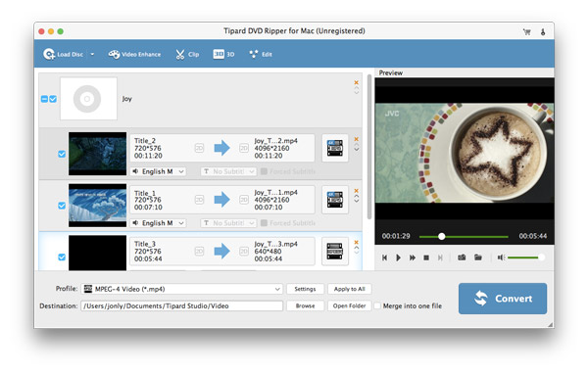Remove Title_3 with the orange X
588x374 pixels.
[357, 243]
